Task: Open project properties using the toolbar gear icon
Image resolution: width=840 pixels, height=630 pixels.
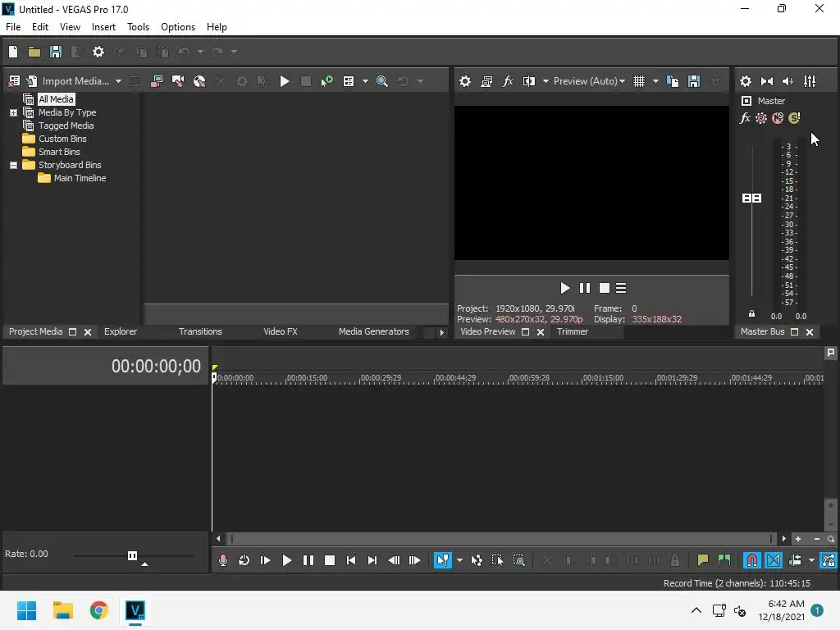Action: click(x=98, y=52)
